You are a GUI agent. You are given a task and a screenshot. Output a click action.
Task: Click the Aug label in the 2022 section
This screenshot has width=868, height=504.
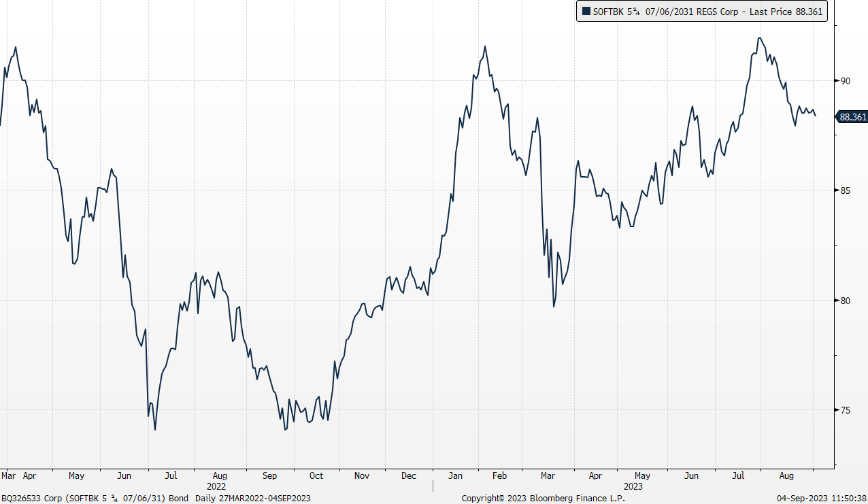pyautogui.click(x=220, y=476)
